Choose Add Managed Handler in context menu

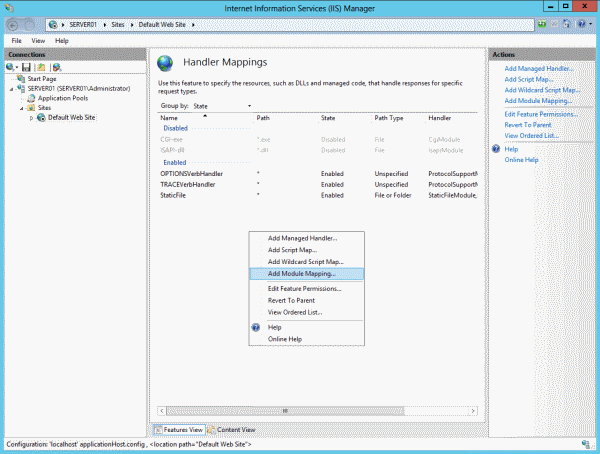point(307,238)
